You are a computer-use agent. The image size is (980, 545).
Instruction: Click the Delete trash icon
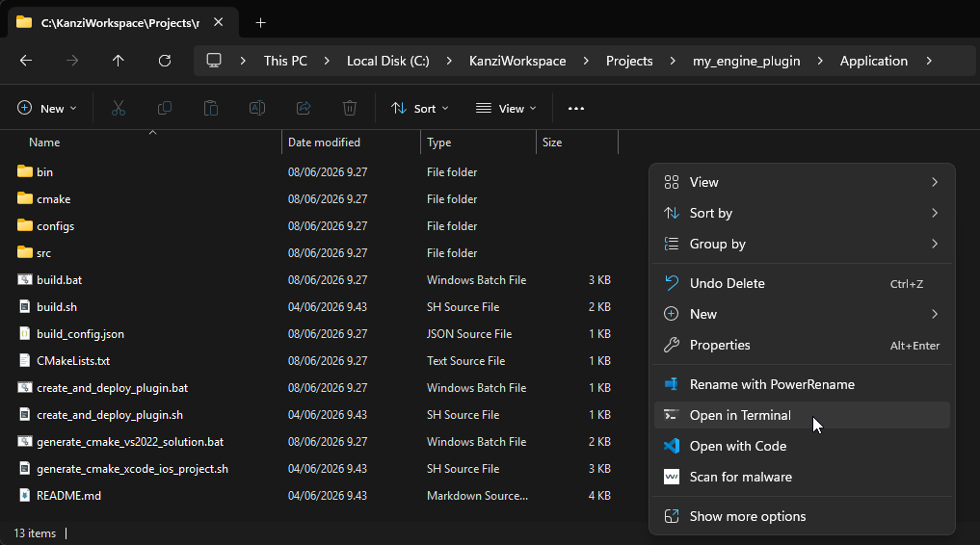tap(350, 109)
